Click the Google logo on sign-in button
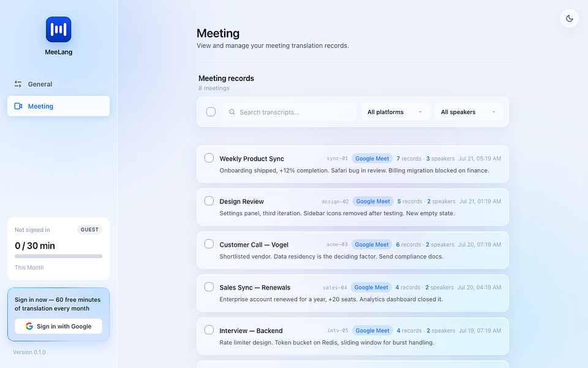 (x=29, y=326)
